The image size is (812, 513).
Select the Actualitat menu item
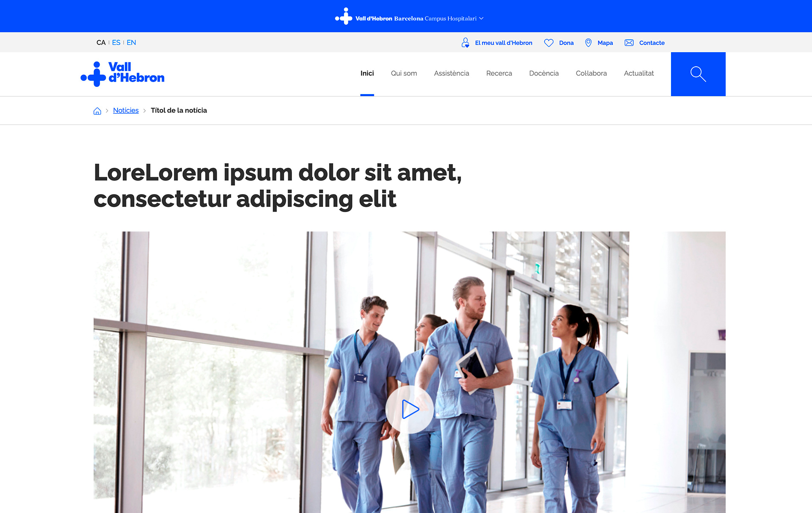[638, 74]
